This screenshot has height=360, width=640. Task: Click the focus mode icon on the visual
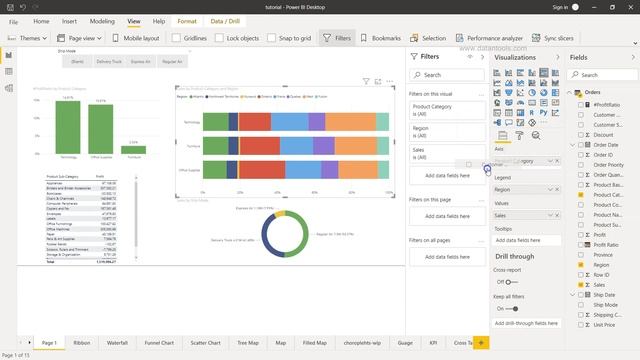click(378, 82)
